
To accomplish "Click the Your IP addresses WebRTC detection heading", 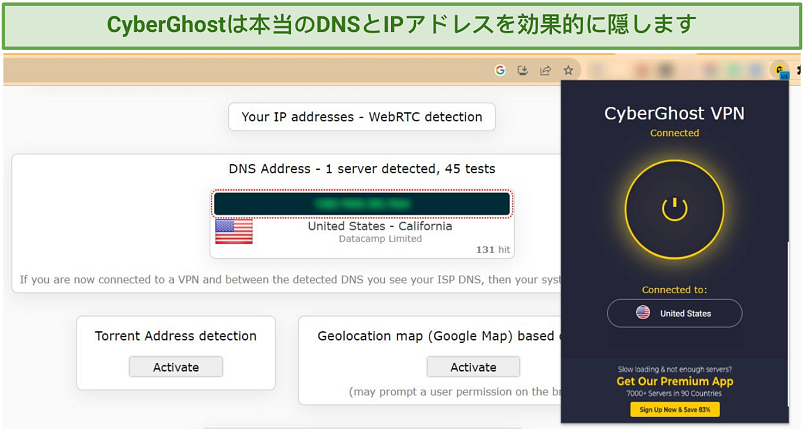I will pos(362,117).
